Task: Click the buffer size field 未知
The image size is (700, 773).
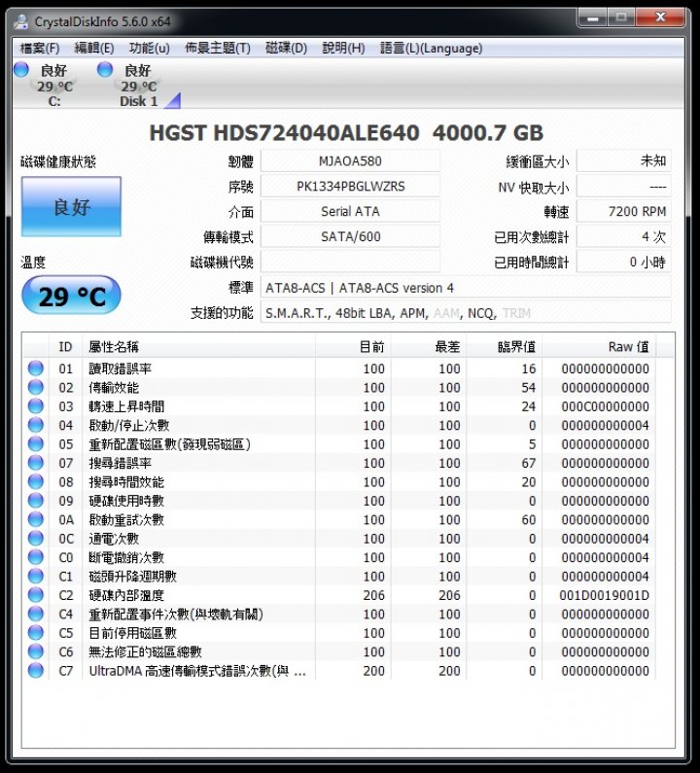Action: pos(623,161)
